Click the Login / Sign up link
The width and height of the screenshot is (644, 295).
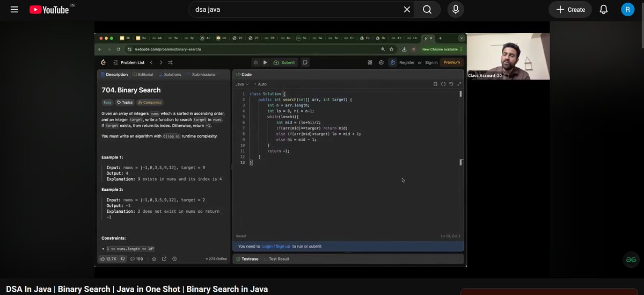[x=276, y=247]
